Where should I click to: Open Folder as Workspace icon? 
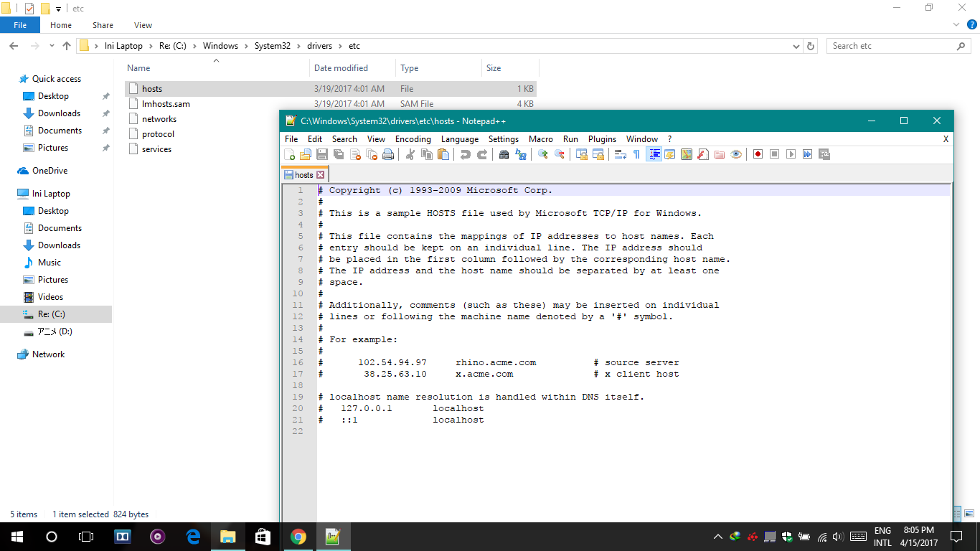(720, 154)
